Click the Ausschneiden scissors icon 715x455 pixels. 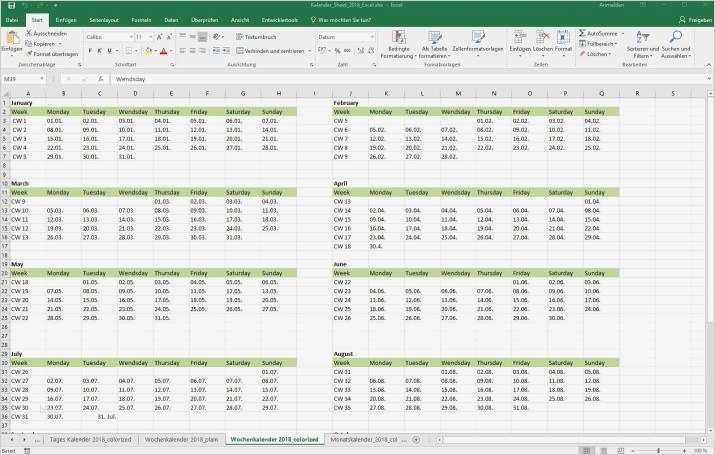tap(29, 33)
